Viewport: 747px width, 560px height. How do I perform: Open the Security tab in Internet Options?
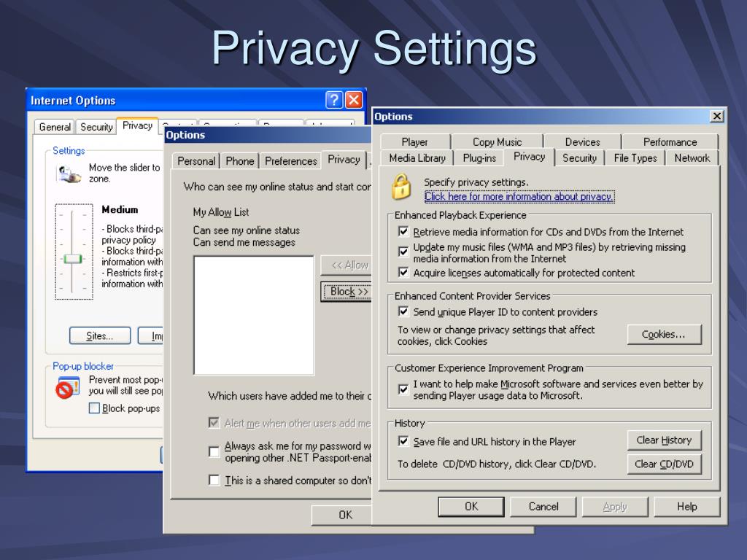[96, 127]
